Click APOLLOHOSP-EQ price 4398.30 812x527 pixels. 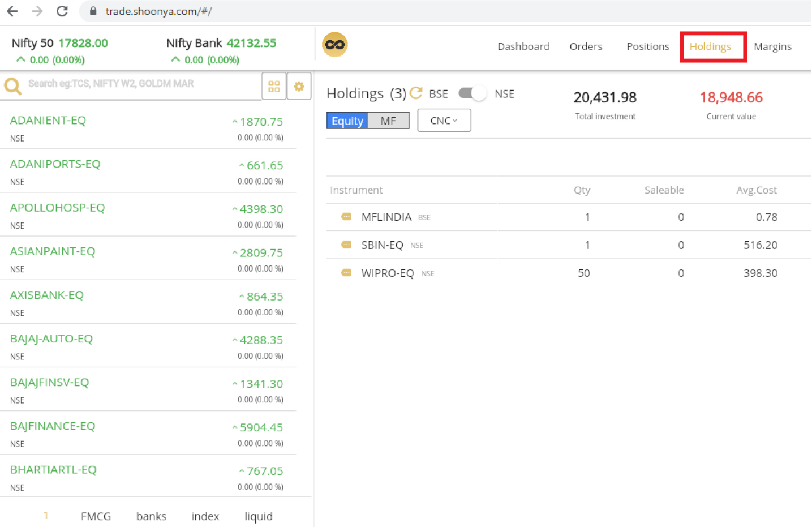coord(261,209)
